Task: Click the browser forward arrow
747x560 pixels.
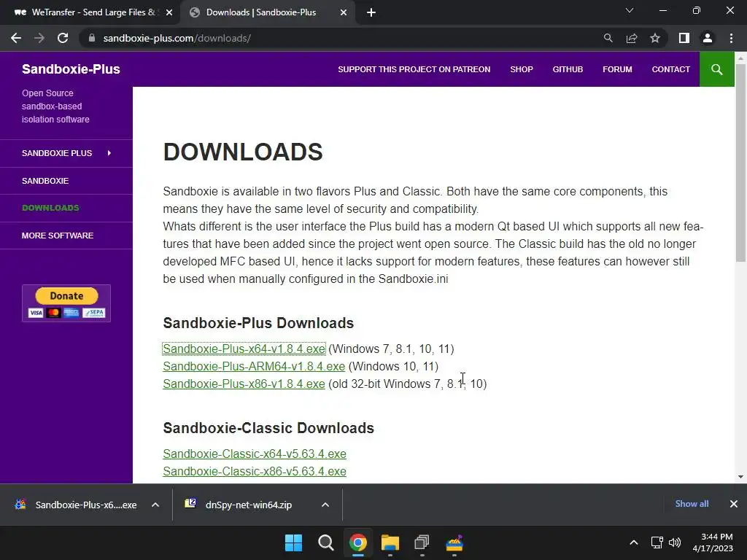Action: tap(39, 38)
